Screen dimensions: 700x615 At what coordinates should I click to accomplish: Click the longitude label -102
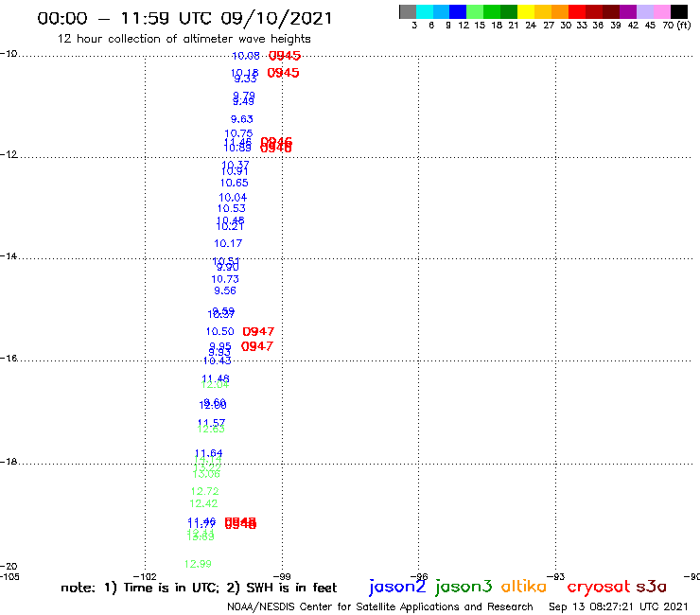tap(145, 576)
